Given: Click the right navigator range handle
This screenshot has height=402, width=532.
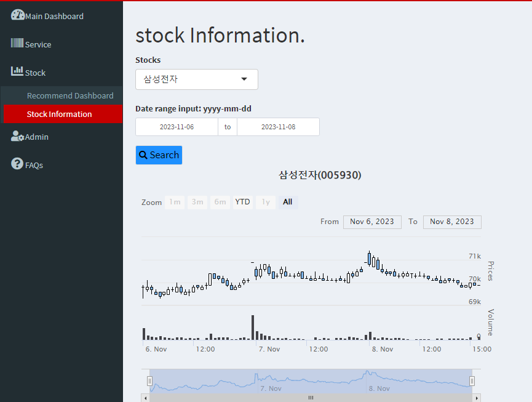Looking at the screenshot, I should pos(472,381).
